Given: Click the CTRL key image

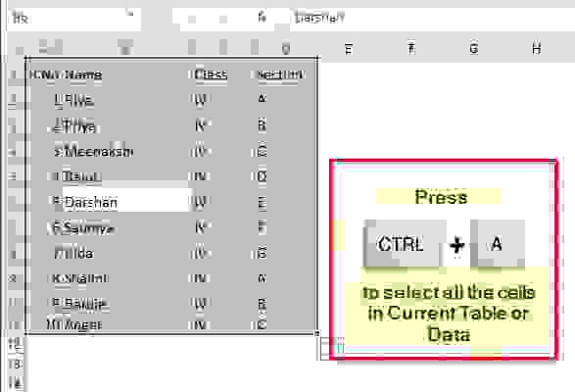Looking at the screenshot, I should 401,244.
